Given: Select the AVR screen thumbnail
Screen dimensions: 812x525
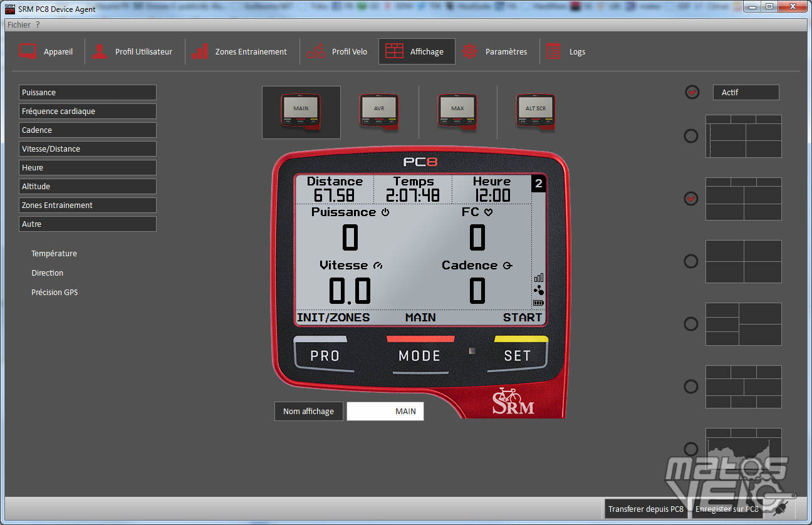Looking at the screenshot, I should (x=380, y=112).
